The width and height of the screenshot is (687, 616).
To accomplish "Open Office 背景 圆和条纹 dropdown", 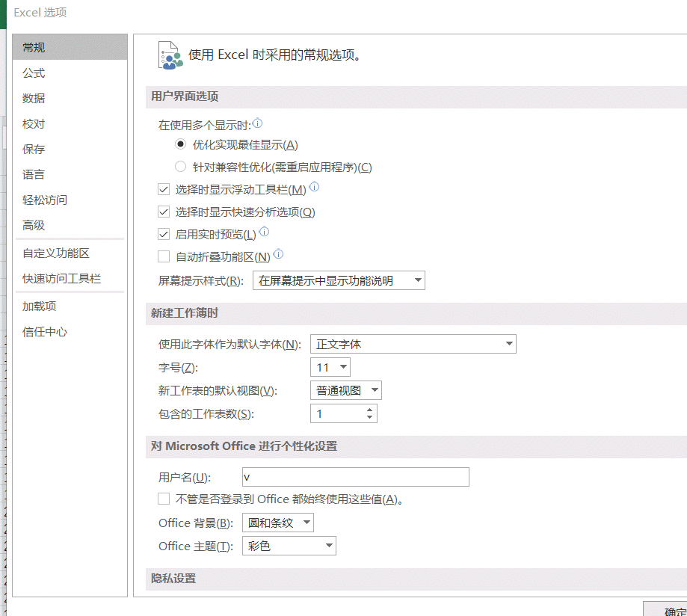I will point(278,523).
